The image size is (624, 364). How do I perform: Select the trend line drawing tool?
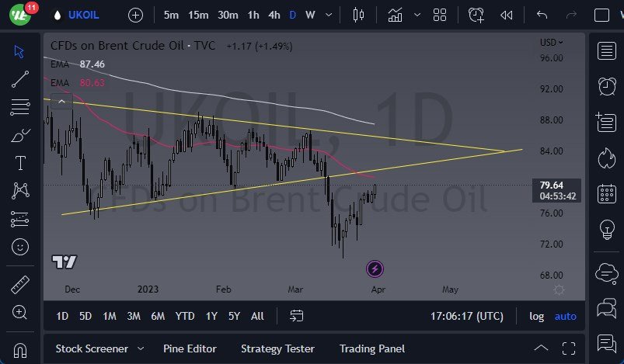point(19,78)
